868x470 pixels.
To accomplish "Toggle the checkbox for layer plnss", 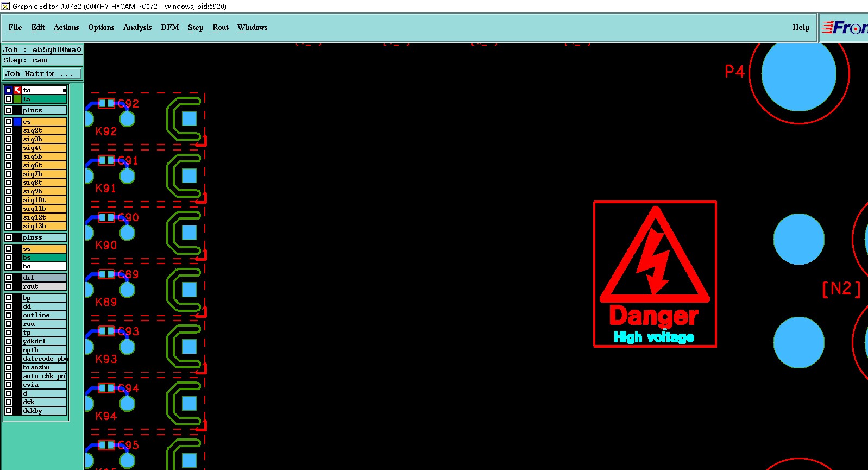I will (x=9, y=237).
